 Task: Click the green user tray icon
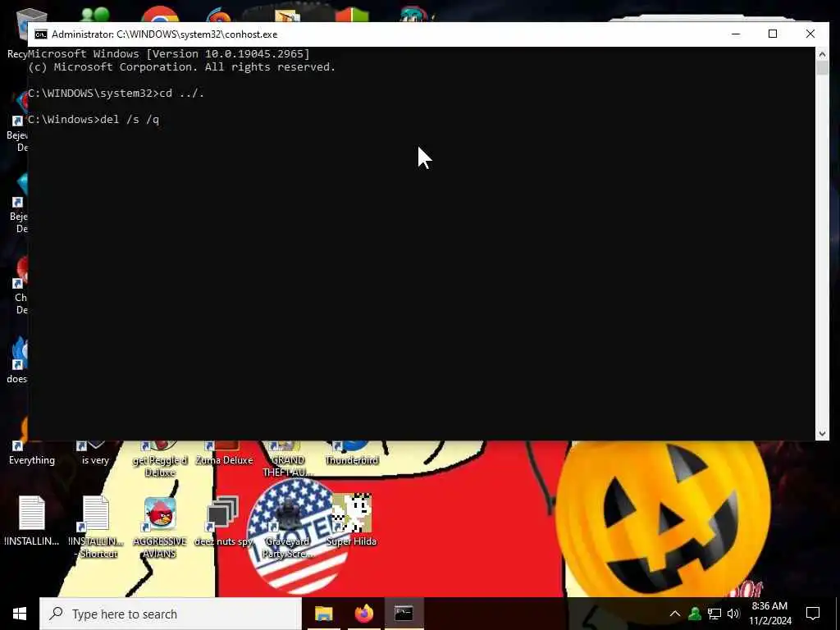695,614
